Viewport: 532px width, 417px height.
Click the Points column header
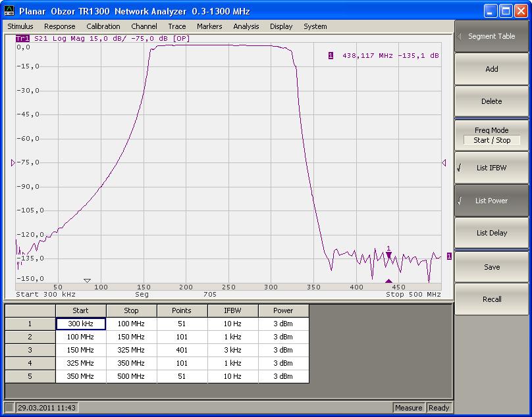[x=182, y=310]
